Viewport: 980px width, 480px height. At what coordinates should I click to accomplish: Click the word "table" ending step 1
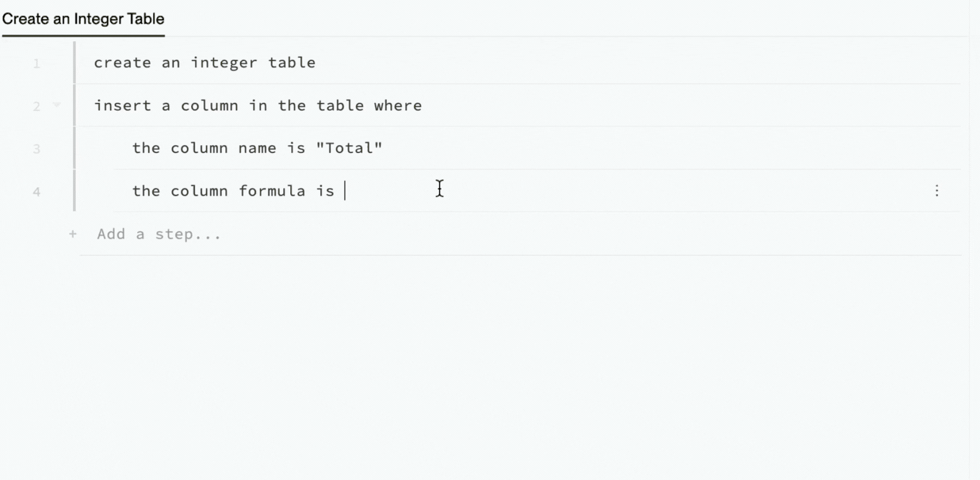pyautogui.click(x=292, y=63)
